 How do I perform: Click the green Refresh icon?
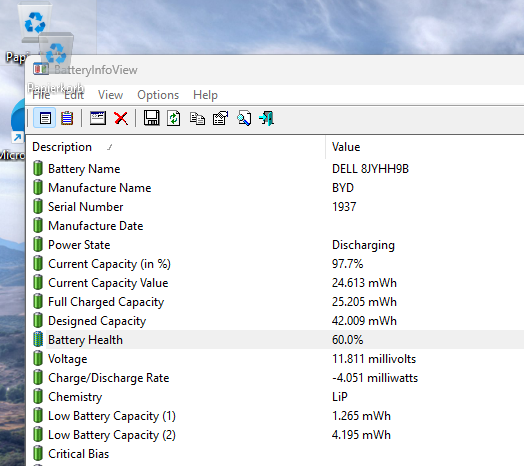(x=174, y=118)
